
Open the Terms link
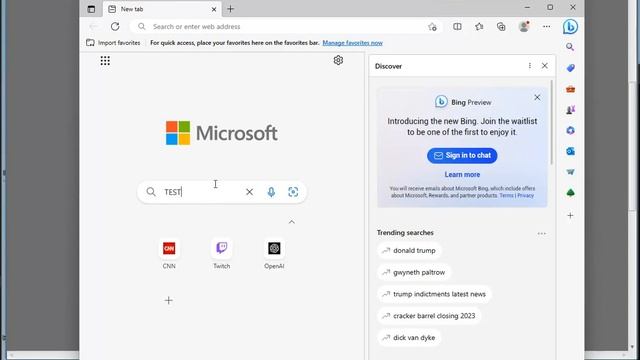(x=506, y=196)
